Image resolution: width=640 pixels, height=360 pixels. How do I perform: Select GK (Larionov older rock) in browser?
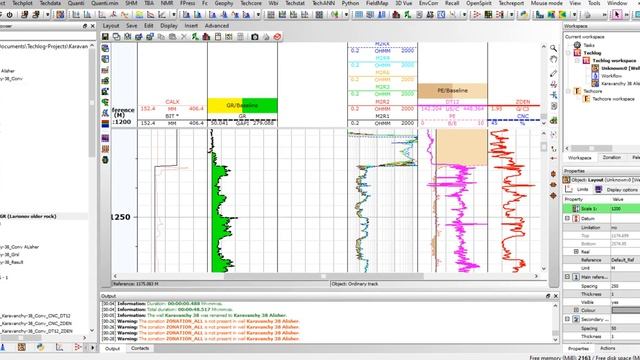pyautogui.click(x=28, y=216)
